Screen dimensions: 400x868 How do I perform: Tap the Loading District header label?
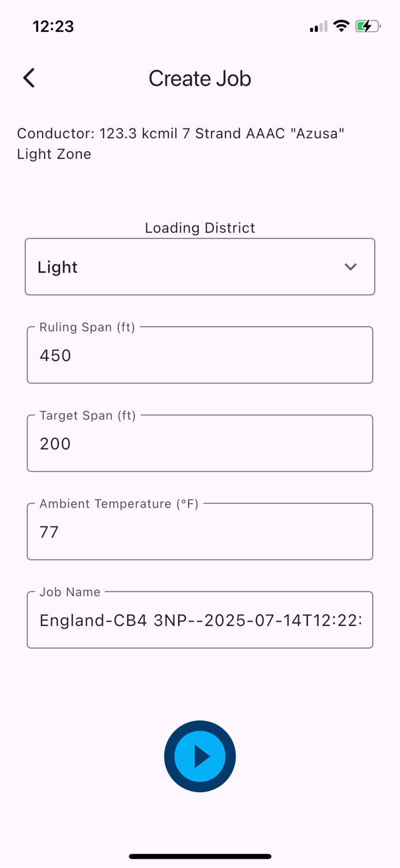[199, 227]
